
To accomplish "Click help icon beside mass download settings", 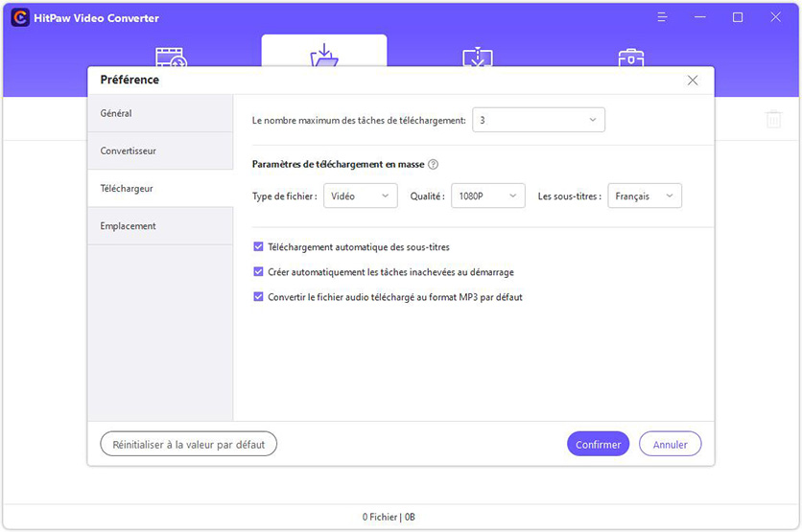I will tap(433, 165).
